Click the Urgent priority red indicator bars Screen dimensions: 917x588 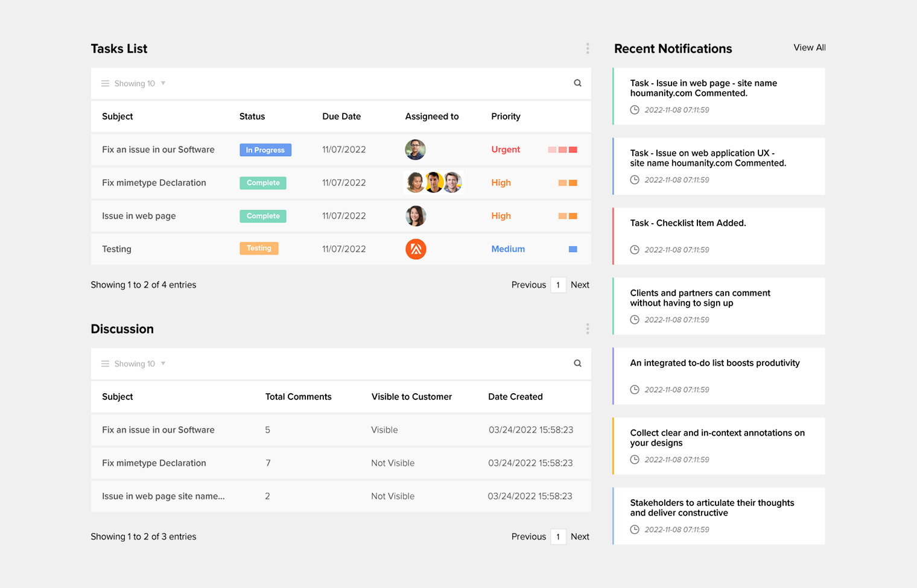[562, 150]
